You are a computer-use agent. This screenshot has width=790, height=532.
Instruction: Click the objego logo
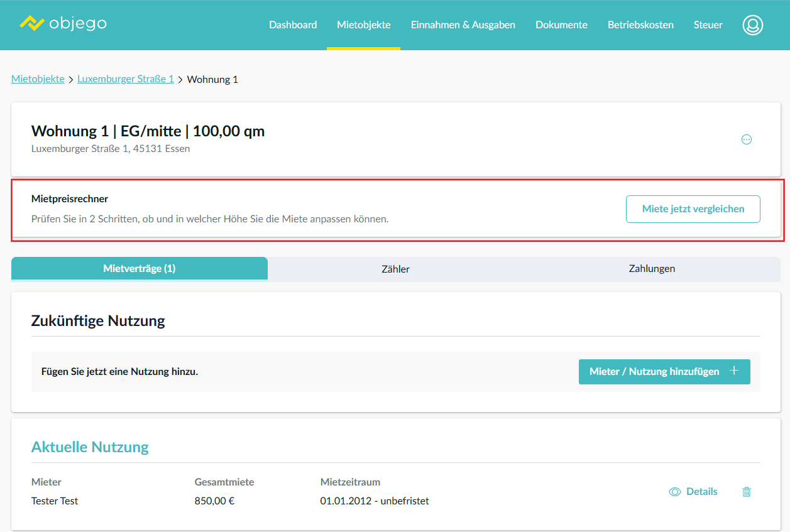tap(63, 24)
